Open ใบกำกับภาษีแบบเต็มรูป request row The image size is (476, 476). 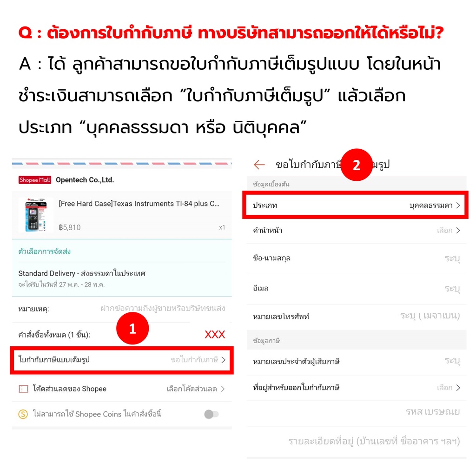tap(122, 360)
